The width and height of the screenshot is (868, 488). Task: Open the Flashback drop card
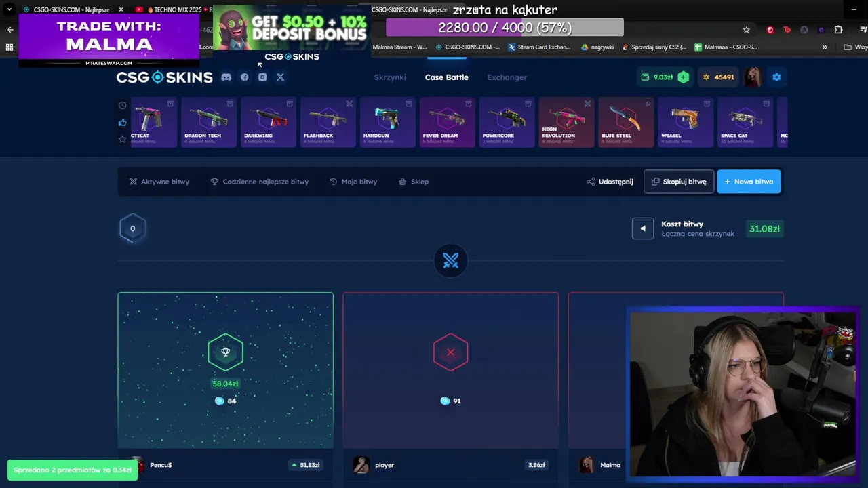[x=328, y=122]
